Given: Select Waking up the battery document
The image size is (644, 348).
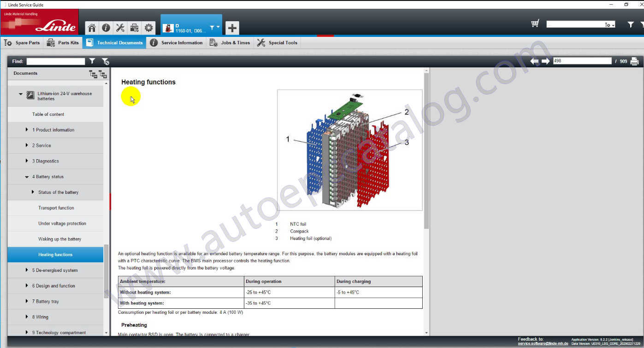Looking at the screenshot, I should 59,239.
